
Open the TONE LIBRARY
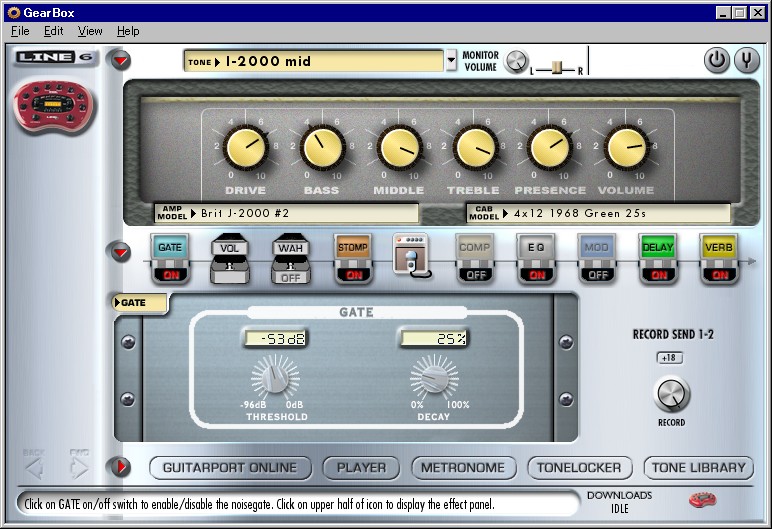(x=699, y=467)
